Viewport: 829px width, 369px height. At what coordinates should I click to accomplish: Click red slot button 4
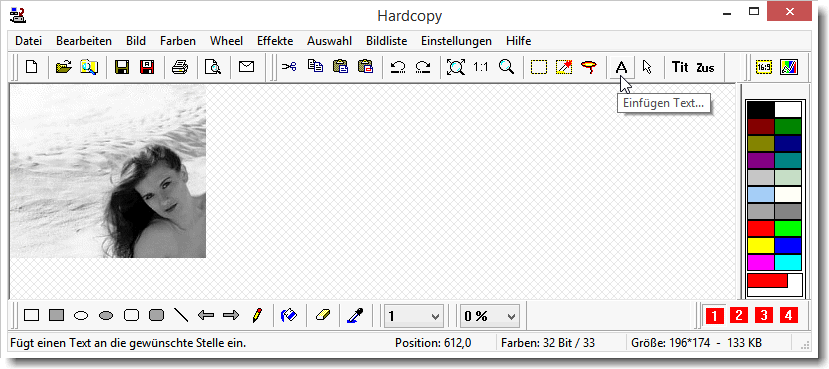788,316
